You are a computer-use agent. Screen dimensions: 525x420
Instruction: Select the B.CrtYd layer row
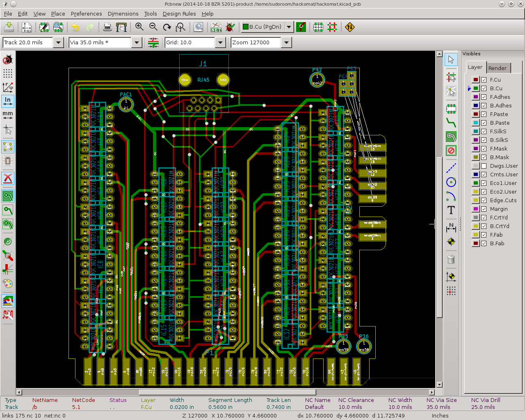pyautogui.click(x=494, y=226)
